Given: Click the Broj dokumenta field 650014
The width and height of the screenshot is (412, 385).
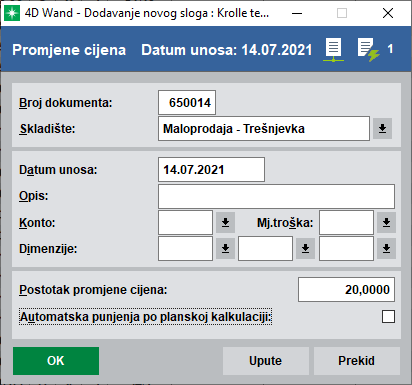Looking at the screenshot, I should click(187, 102).
